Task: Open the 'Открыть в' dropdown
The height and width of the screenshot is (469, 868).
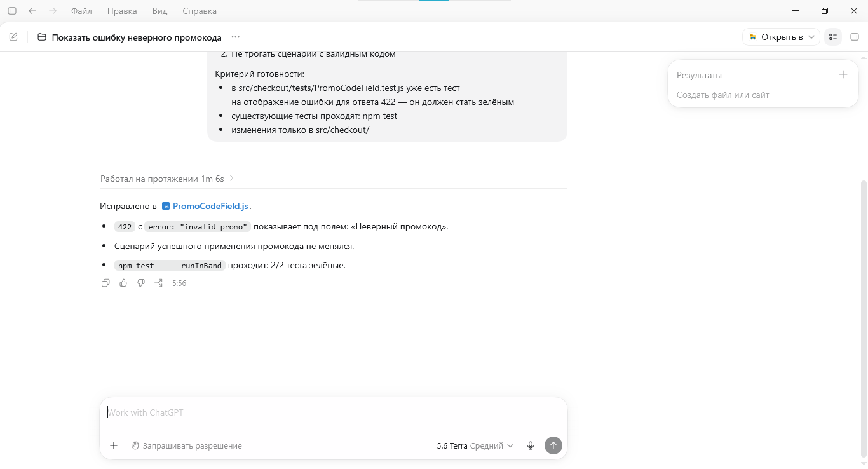Action: tap(781, 37)
